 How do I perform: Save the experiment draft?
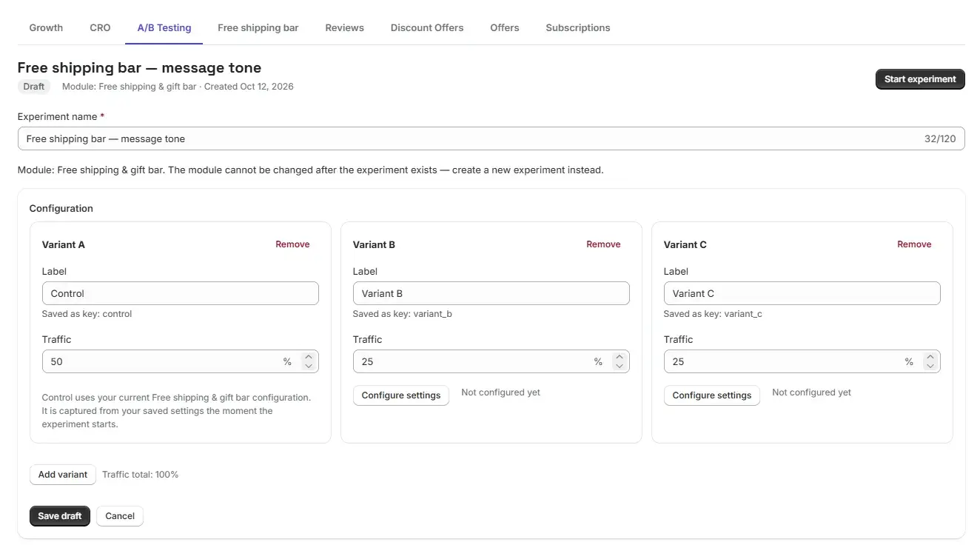(60, 516)
